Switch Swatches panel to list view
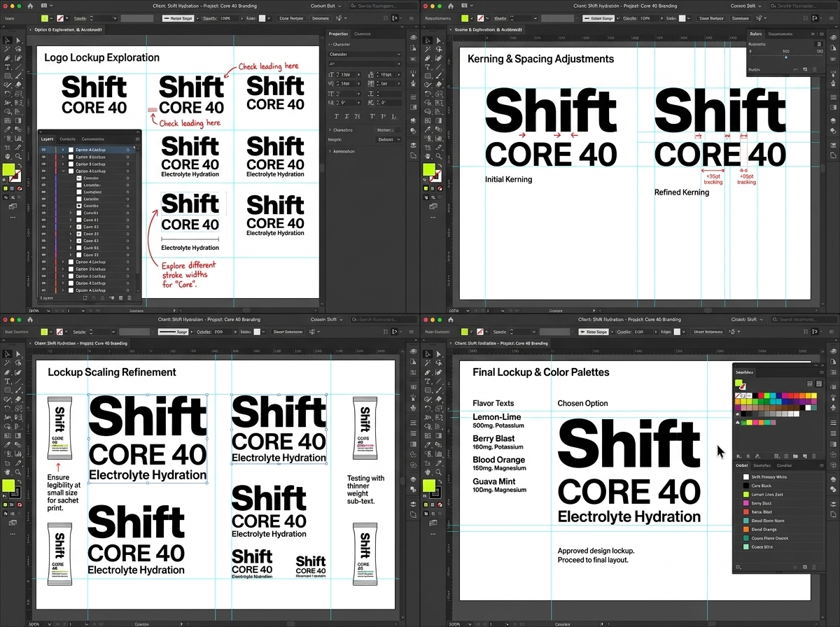840x627 pixels. tap(810, 383)
